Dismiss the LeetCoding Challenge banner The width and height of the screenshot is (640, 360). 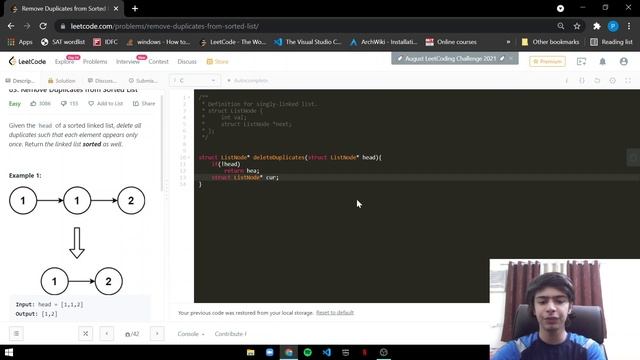pos(511,58)
